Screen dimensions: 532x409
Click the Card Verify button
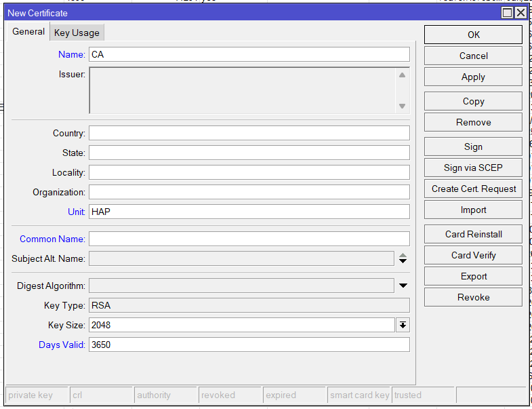pos(473,256)
